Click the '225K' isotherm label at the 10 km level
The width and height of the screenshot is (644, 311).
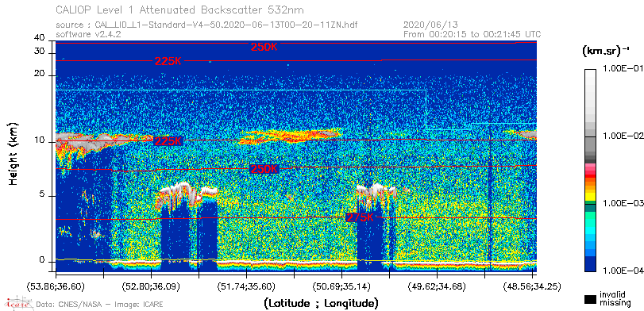point(168,140)
